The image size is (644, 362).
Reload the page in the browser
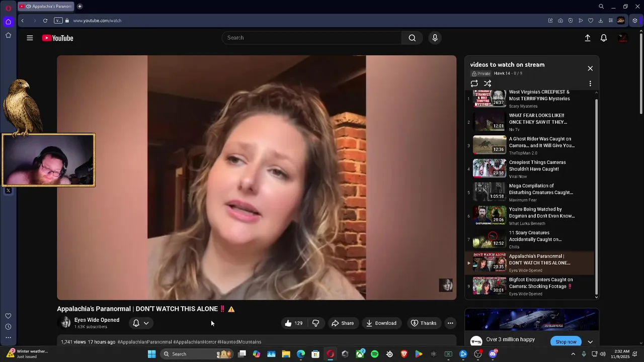[x=45, y=21]
